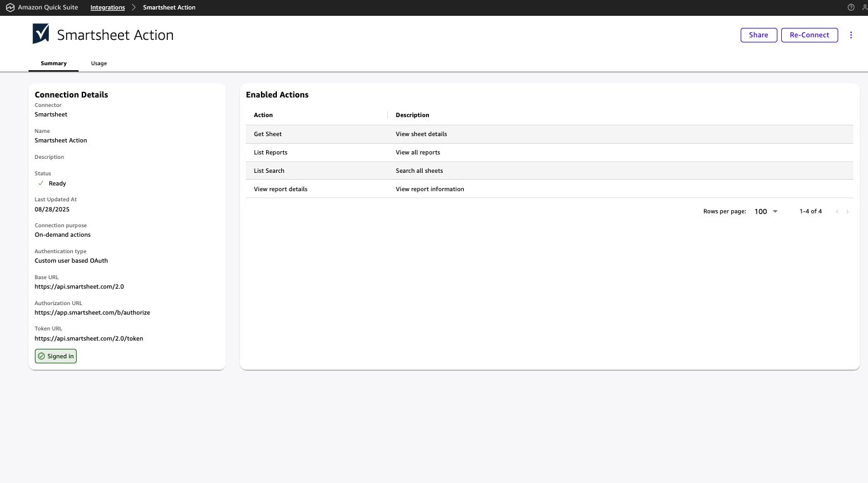The image size is (868, 483).
Task: Go to next page arrow
Action: 848,211
